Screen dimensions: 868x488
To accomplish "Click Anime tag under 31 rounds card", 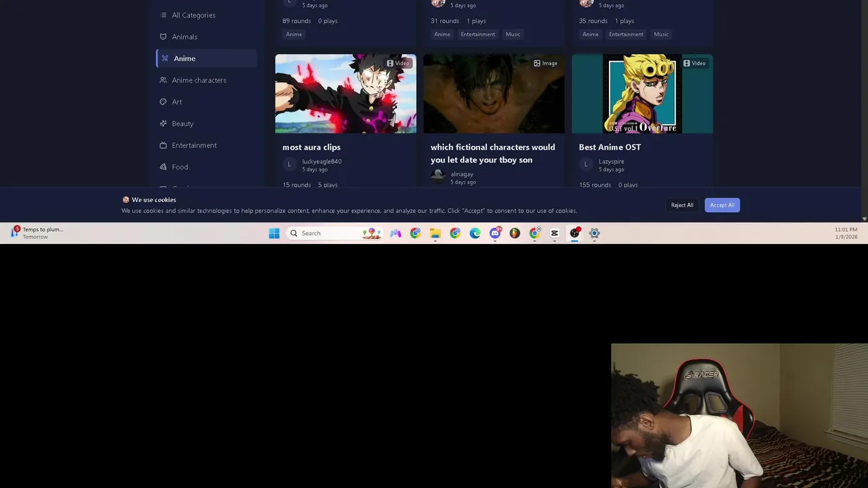I will coord(442,34).
